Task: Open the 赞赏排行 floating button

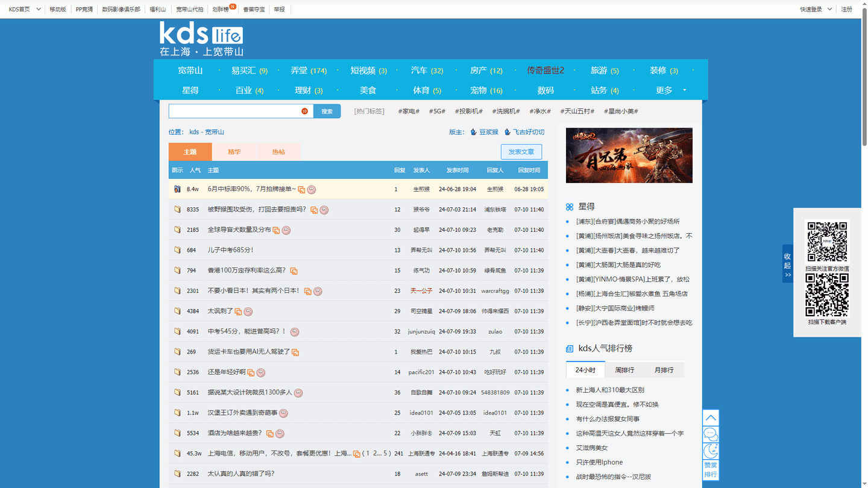Action: point(711,471)
